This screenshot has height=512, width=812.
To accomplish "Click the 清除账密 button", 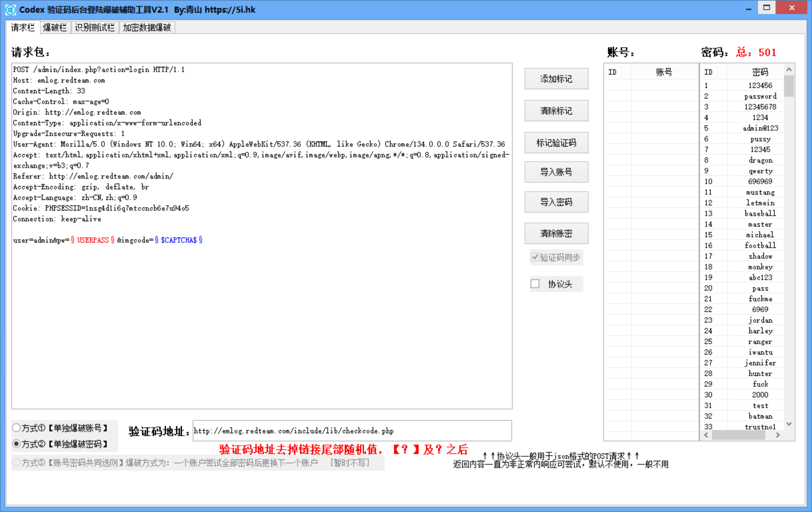I will [556, 233].
